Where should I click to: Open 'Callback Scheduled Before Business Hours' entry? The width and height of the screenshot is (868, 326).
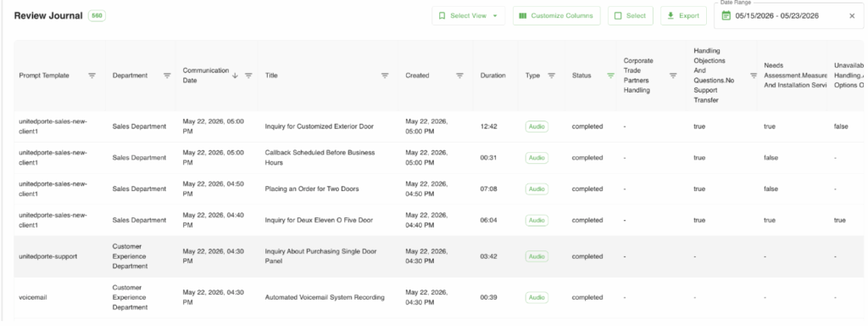[320, 157]
